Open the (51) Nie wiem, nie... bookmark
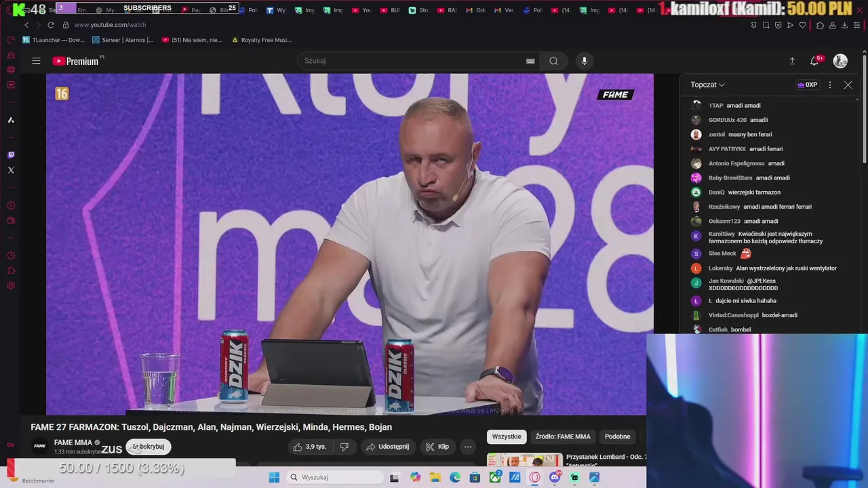 [x=192, y=40]
